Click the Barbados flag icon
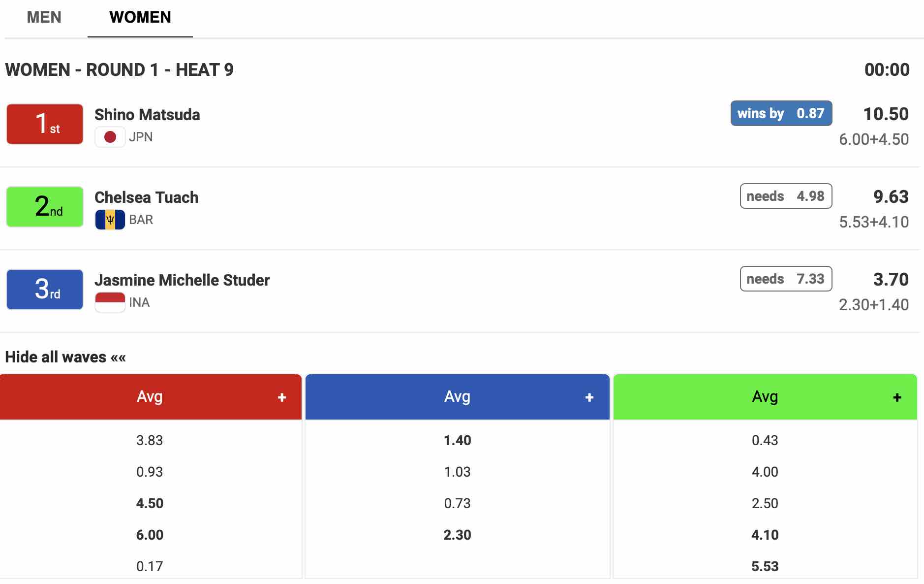Viewport: 924px width, 584px height. (110, 220)
